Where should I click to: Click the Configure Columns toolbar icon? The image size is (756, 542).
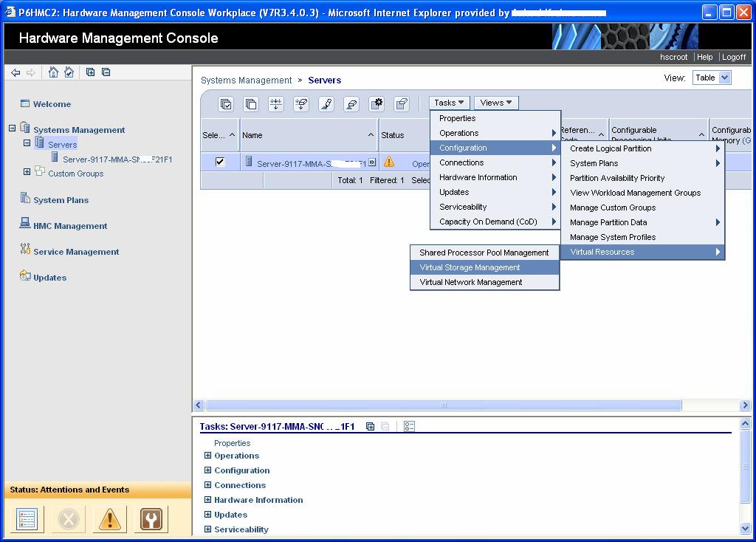(x=377, y=103)
